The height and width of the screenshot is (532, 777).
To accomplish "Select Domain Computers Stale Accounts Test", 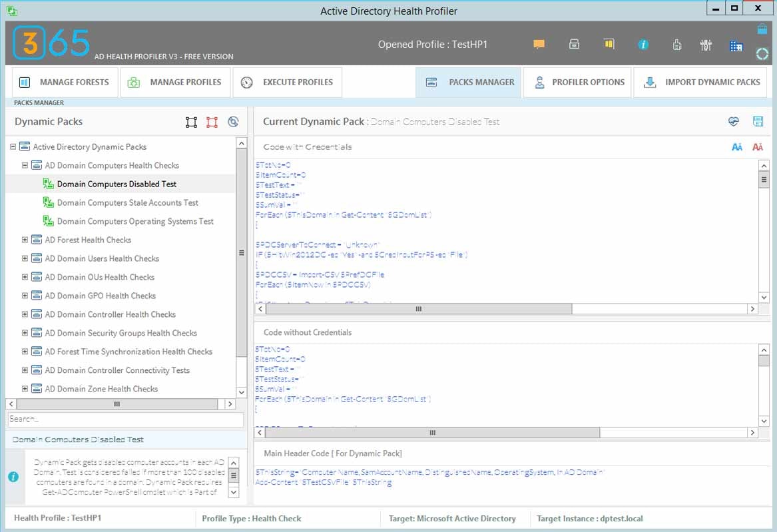I will tap(127, 202).
